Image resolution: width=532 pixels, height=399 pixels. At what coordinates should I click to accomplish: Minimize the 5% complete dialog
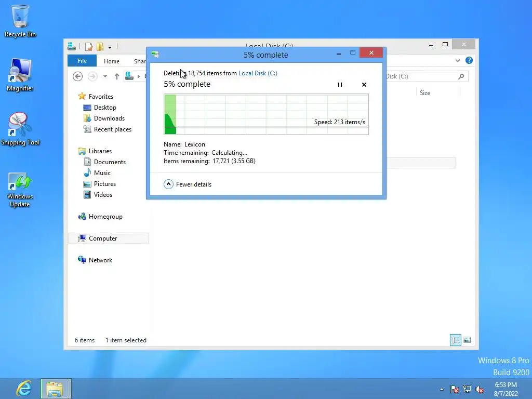point(339,54)
